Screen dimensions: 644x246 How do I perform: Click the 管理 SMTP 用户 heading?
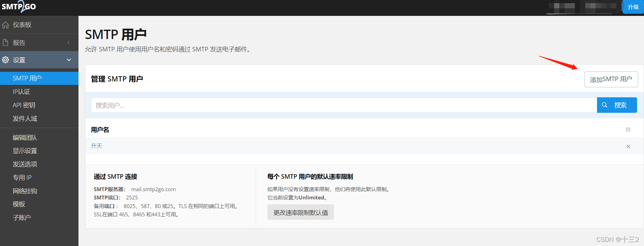point(117,79)
